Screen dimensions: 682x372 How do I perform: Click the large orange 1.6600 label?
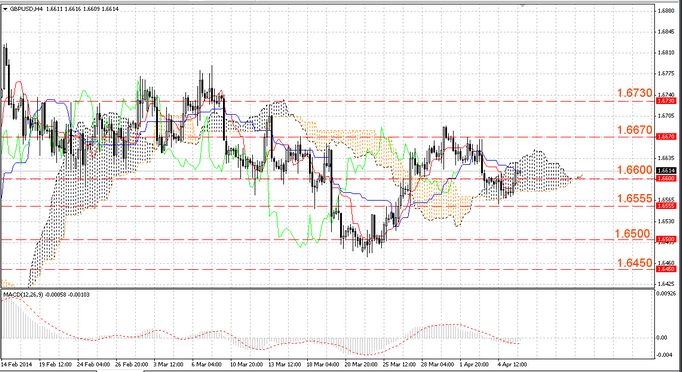(635, 170)
